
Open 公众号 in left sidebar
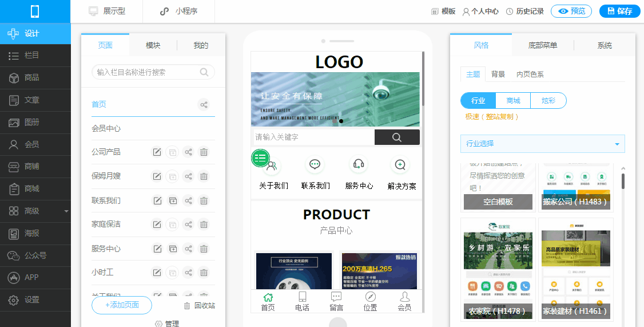coord(35,255)
